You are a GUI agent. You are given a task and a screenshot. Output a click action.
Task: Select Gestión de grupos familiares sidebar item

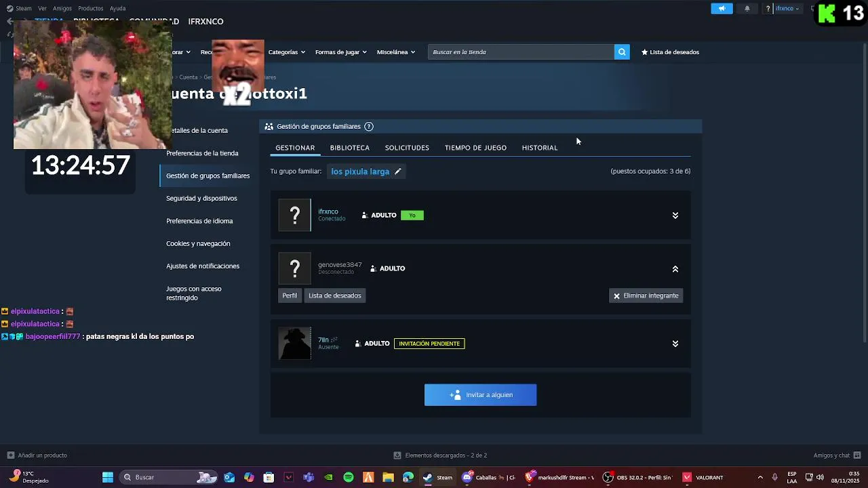coord(208,176)
